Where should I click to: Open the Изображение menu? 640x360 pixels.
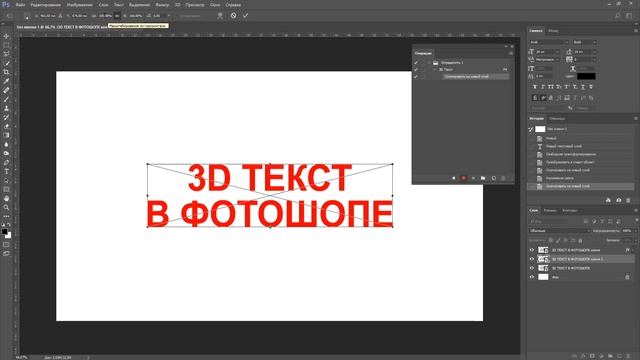click(80, 5)
